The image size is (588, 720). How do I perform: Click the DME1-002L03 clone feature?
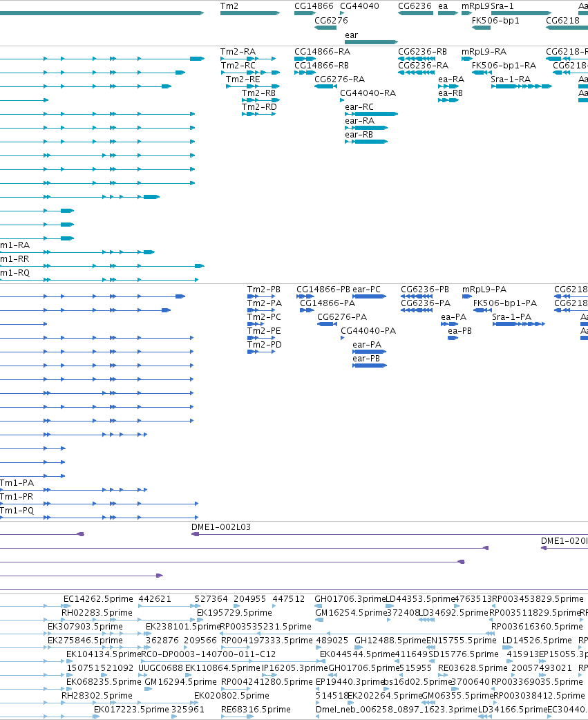tap(390, 534)
